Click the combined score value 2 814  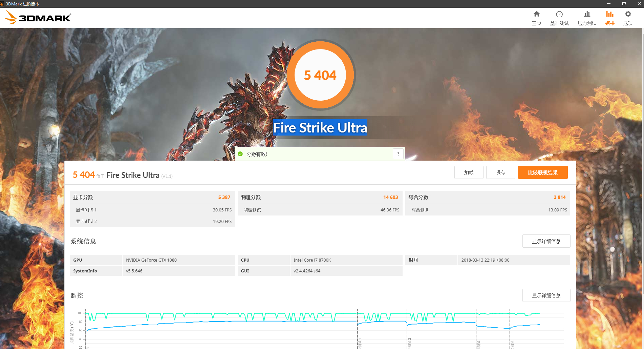click(x=560, y=197)
